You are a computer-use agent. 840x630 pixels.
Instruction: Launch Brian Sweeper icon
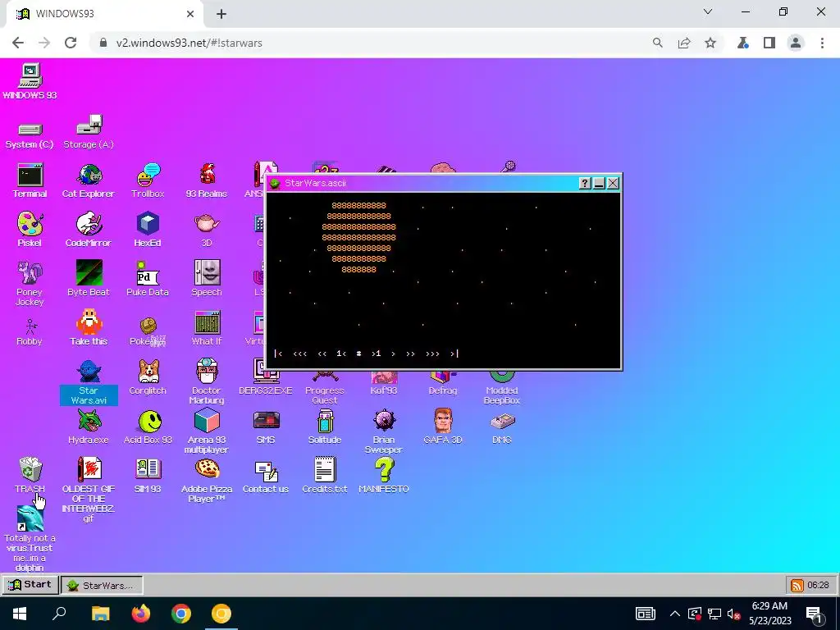pyautogui.click(x=384, y=421)
